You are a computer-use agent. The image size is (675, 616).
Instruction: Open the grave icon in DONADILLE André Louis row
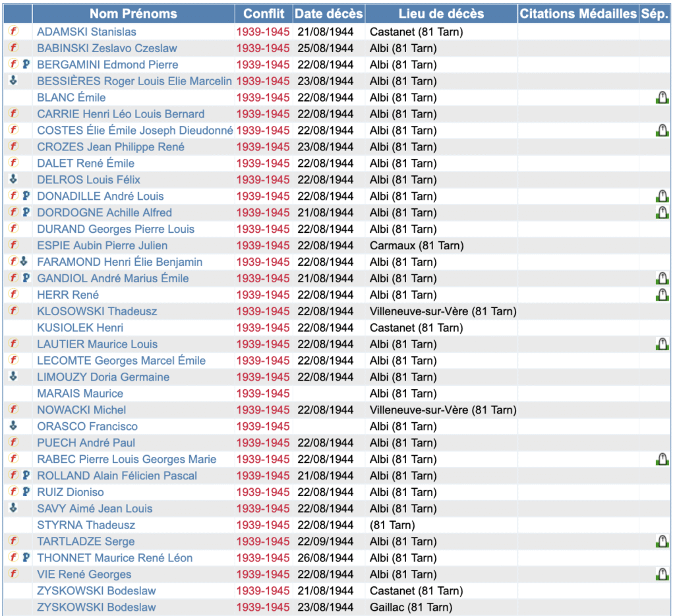click(x=662, y=196)
